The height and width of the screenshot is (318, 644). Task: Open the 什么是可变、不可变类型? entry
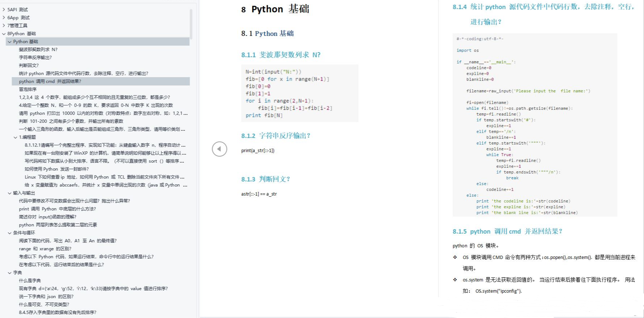(x=44, y=305)
